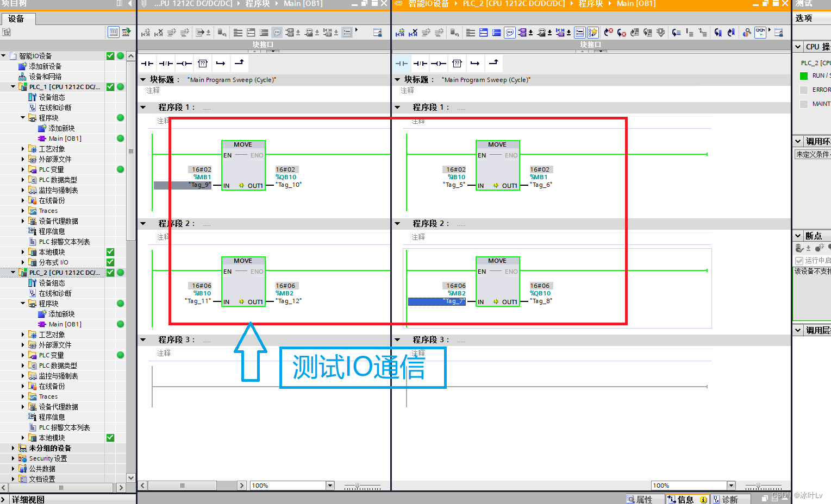Image resolution: width=831 pixels, height=504 pixels.
Task: Toggle free comments in left editor toolbar
Action: pos(277,33)
